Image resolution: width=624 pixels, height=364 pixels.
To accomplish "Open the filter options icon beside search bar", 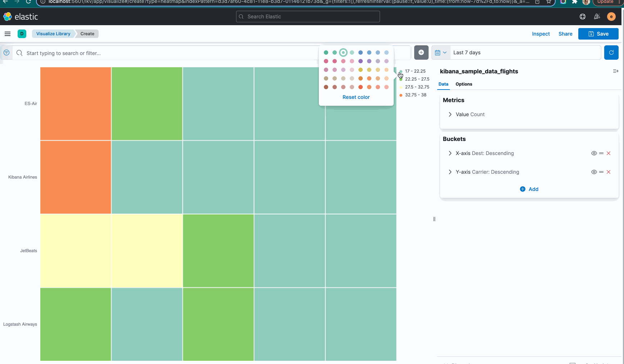I will [x=6, y=53].
